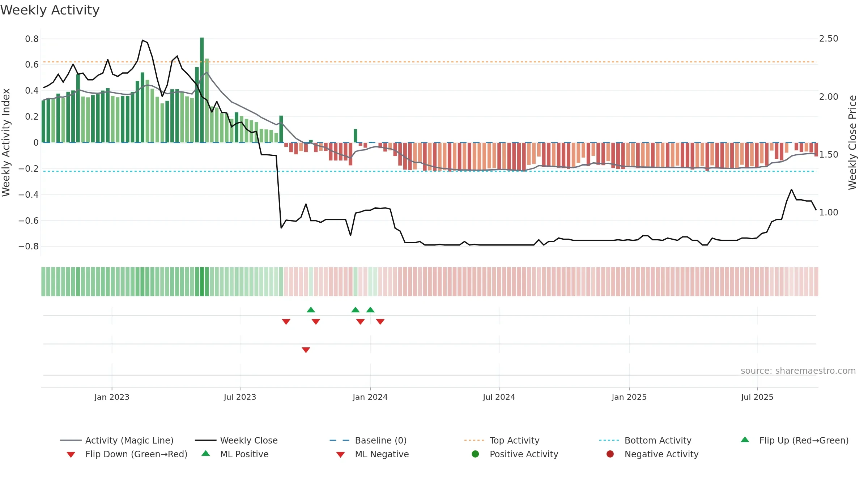
Task: Click the Jul 2023 x-axis label
Action: (x=240, y=397)
